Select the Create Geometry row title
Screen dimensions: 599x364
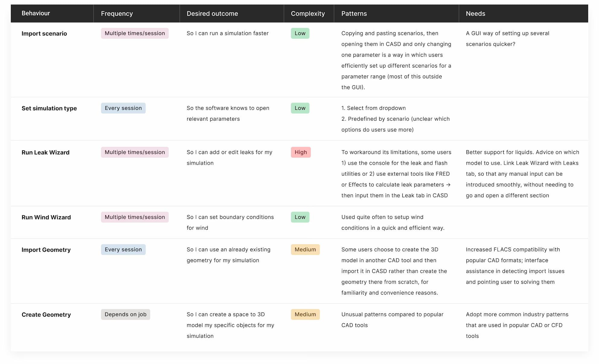tap(46, 315)
